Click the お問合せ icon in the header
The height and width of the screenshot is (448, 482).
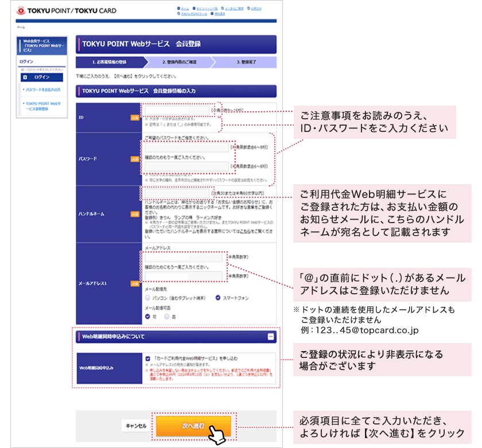point(247,8)
